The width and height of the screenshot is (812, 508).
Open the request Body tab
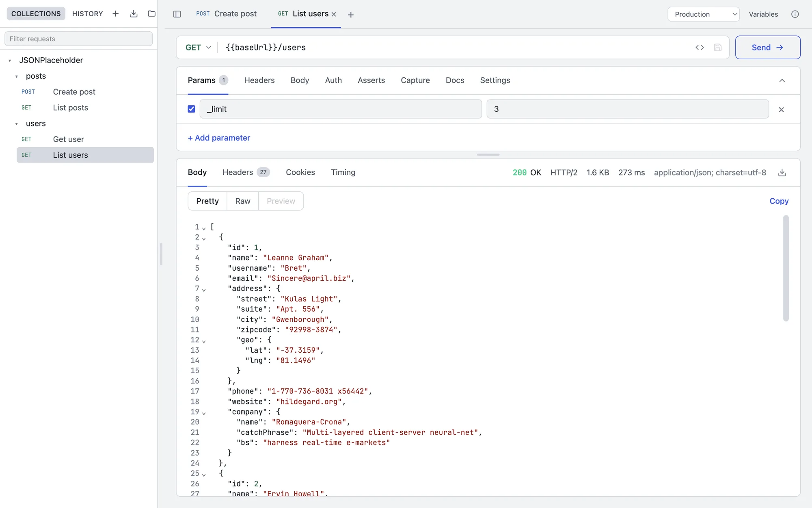tap(300, 80)
